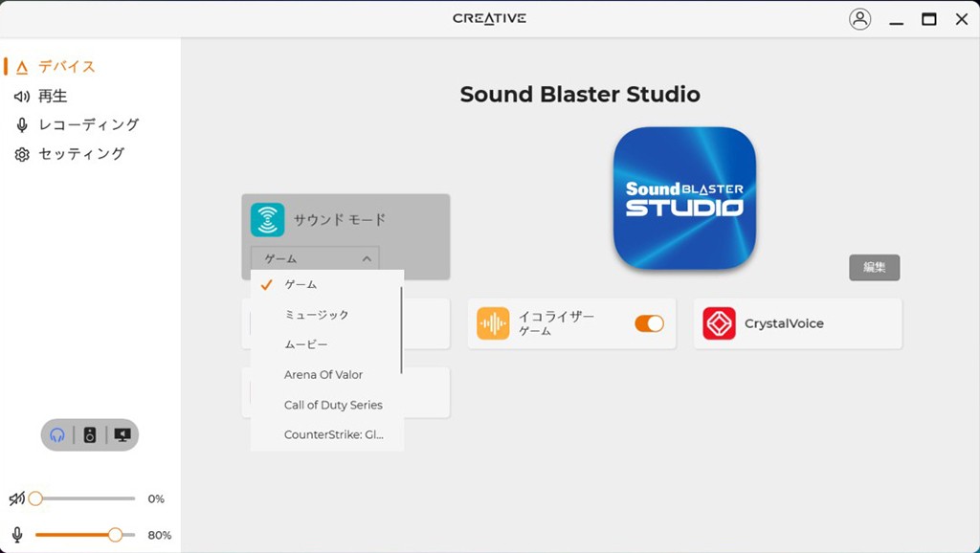Maximize the Creative app window
This screenshot has width=980, height=553.
tap(929, 19)
